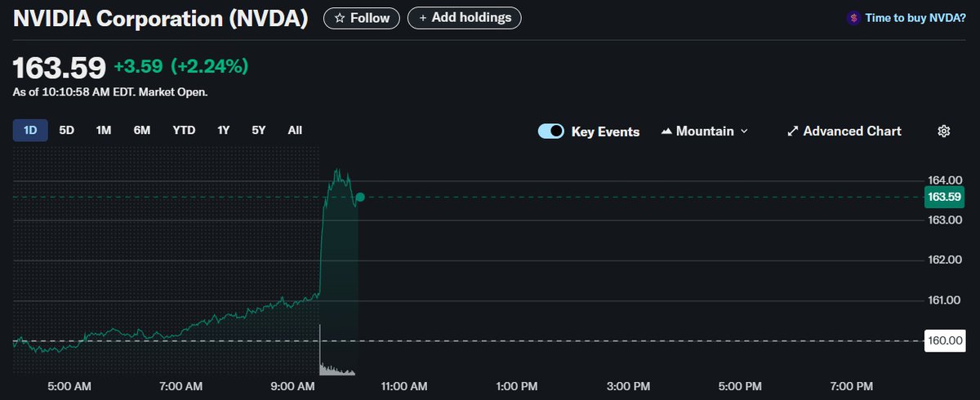Click the 163.59 current price label on axis
The height and width of the screenshot is (400, 980).
coord(944,197)
